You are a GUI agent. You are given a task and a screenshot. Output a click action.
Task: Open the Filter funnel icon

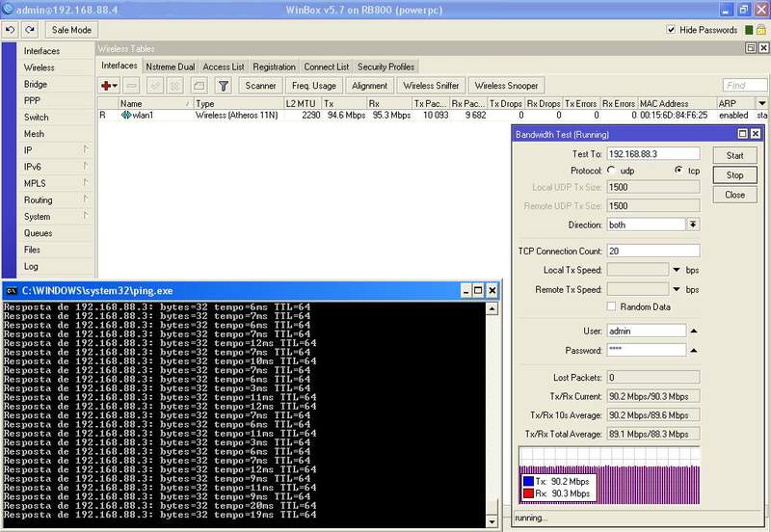(x=224, y=86)
